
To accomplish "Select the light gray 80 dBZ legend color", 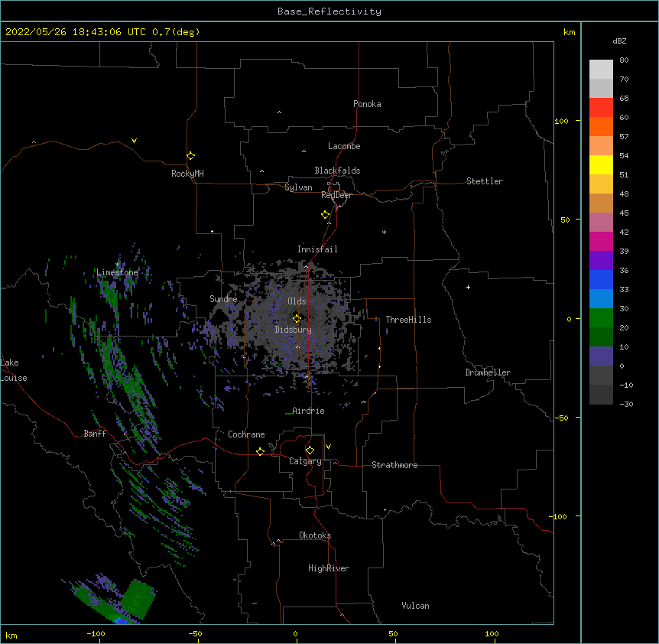I will point(601,70).
